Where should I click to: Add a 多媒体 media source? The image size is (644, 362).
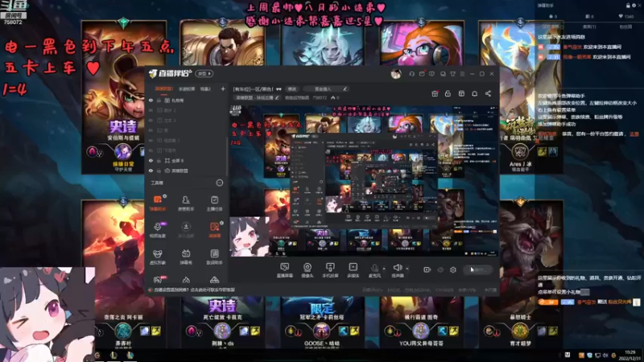353,270
